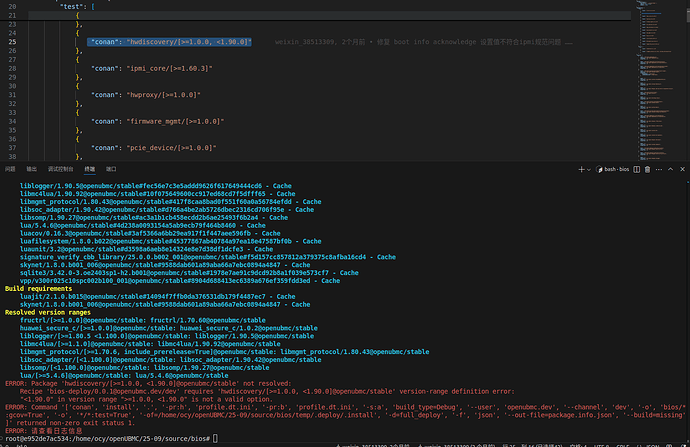
Task: Open the terminal launch profile dropdown arrow
Action: pos(587,171)
